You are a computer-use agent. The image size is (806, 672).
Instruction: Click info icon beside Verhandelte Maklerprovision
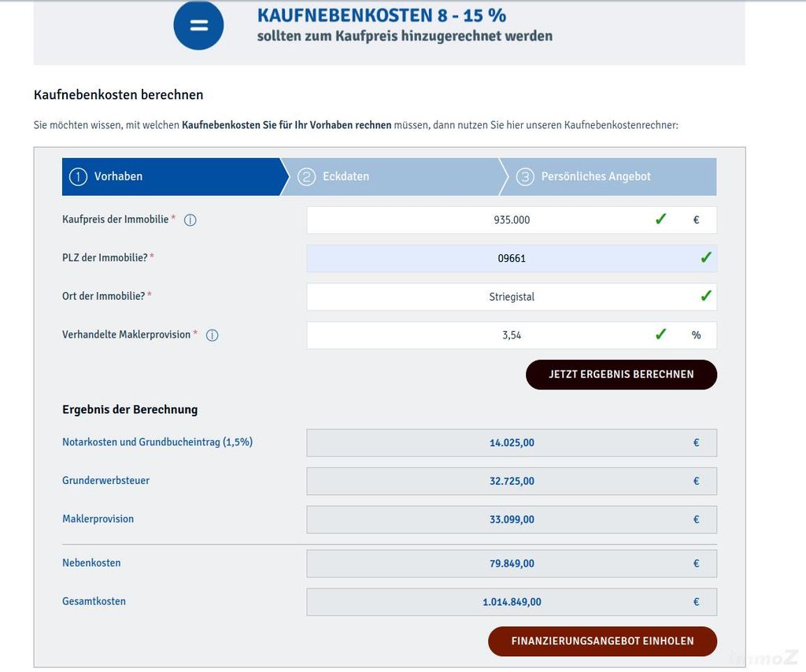pyautogui.click(x=213, y=335)
